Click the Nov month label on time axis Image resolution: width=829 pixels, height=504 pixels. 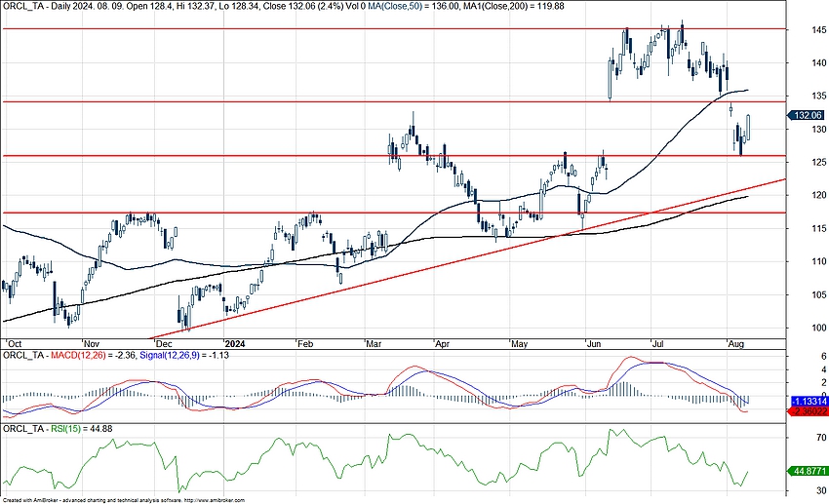click(92, 344)
